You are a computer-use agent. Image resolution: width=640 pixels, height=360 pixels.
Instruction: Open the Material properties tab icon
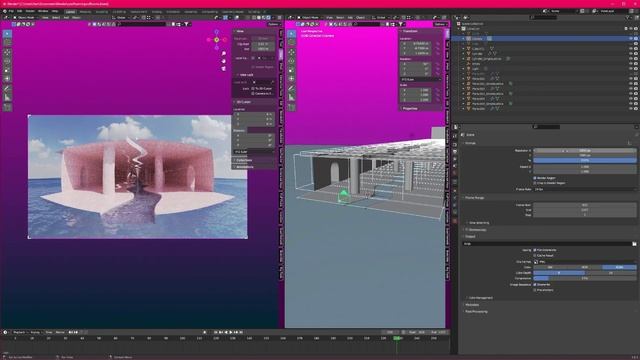pos(455,221)
